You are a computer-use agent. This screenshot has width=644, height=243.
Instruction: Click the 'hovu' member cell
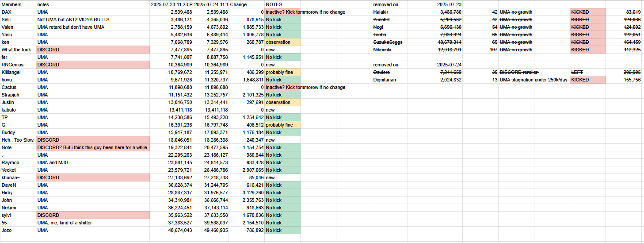coord(18,80)
